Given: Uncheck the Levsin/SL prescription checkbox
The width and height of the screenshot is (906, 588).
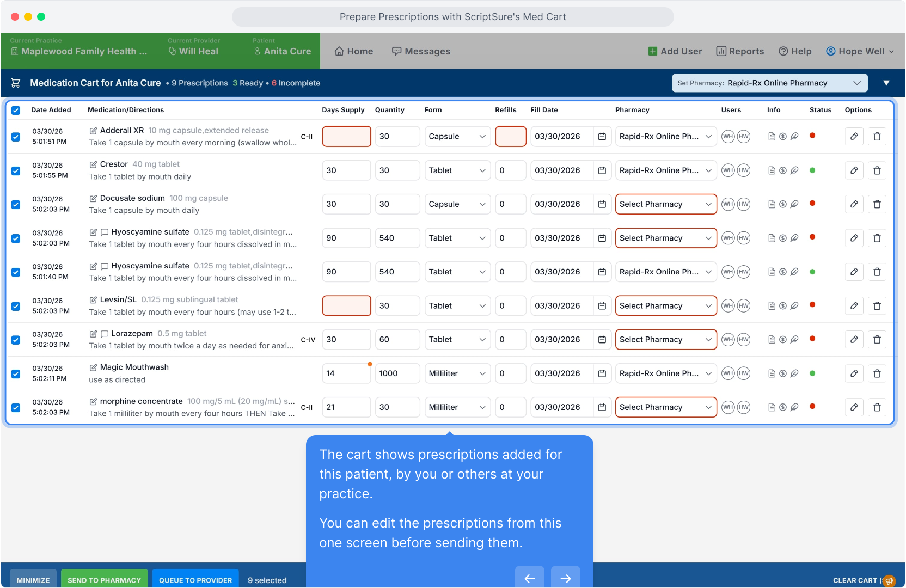Looking at the screenshot, I should point(16,306).
